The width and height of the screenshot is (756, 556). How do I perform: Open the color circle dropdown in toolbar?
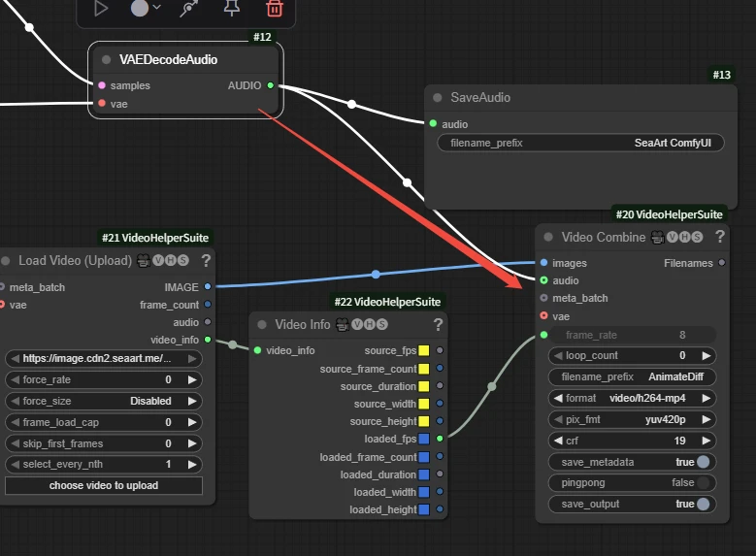(146, 9)
